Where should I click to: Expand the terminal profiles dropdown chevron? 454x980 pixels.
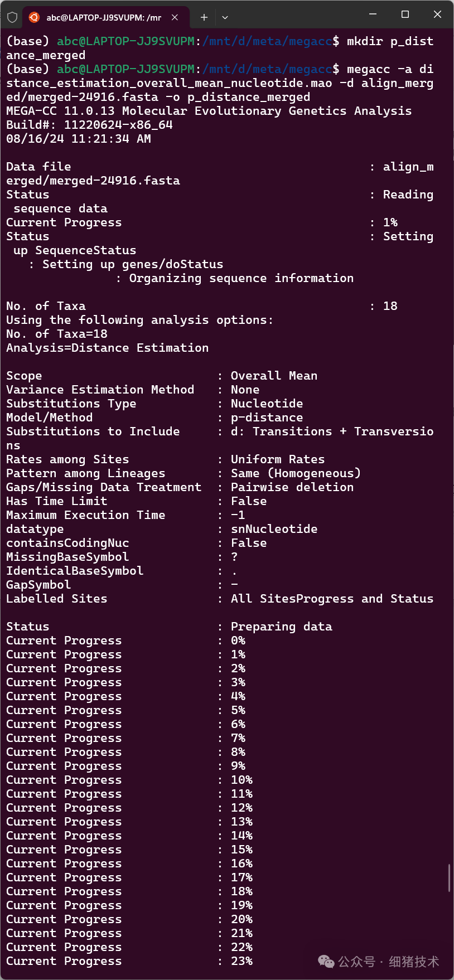(225, 17)
